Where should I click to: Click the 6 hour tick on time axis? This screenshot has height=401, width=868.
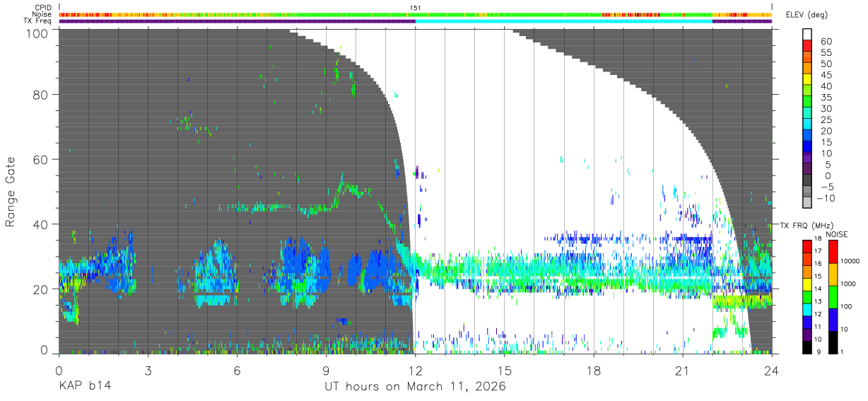coord(237,369)
